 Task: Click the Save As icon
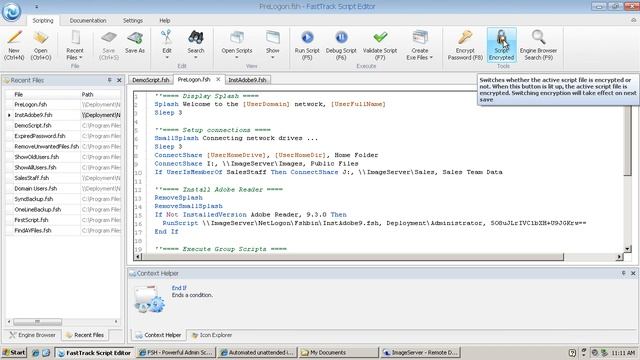pos(135,43)
